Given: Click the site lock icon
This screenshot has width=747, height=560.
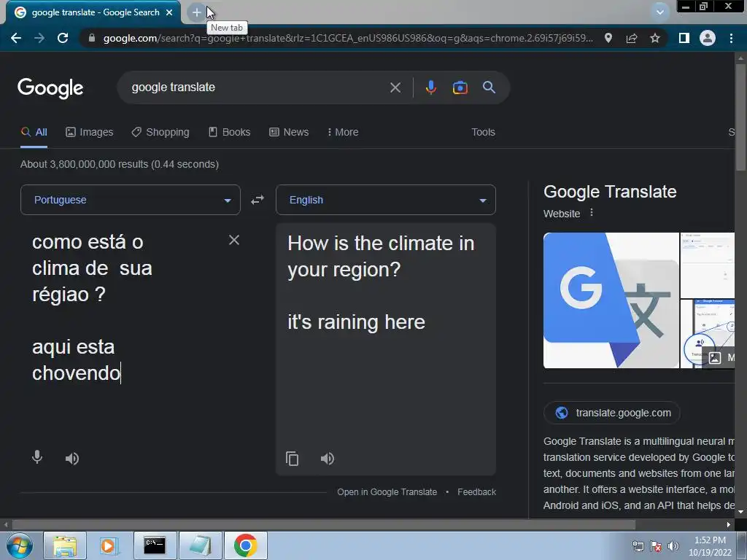Looking at the screenshot, I should point(92,38).
